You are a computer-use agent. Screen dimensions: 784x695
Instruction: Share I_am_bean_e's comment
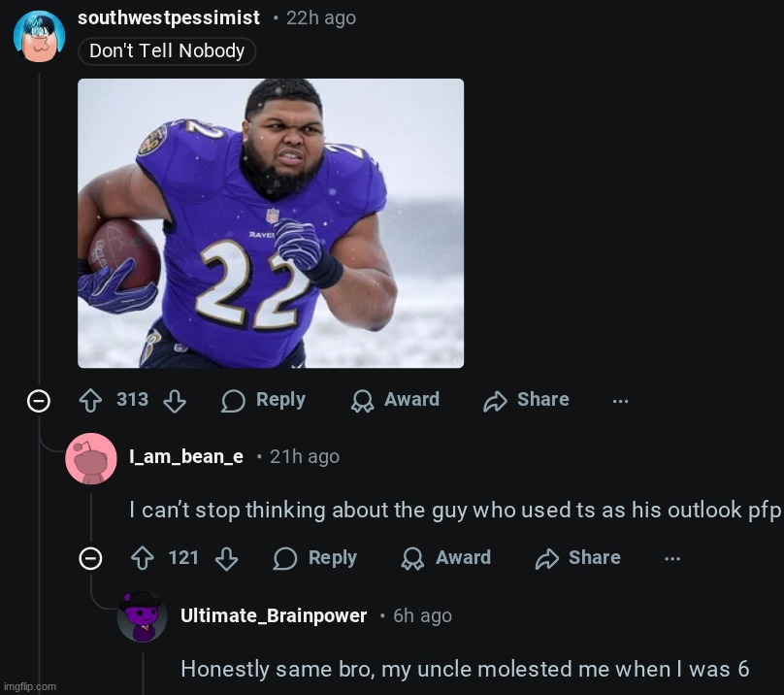pos(577,558)
